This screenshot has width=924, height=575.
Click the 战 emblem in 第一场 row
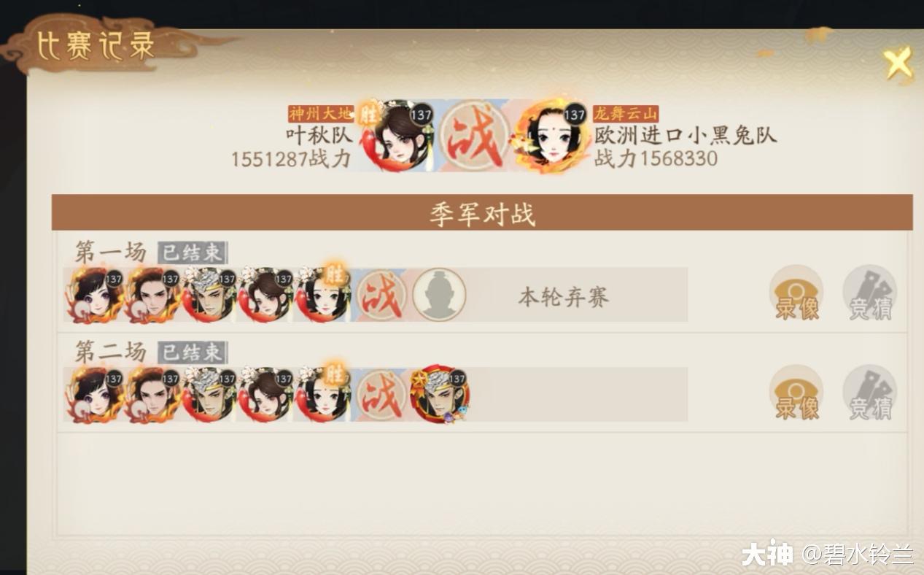(x=381, y=295)
